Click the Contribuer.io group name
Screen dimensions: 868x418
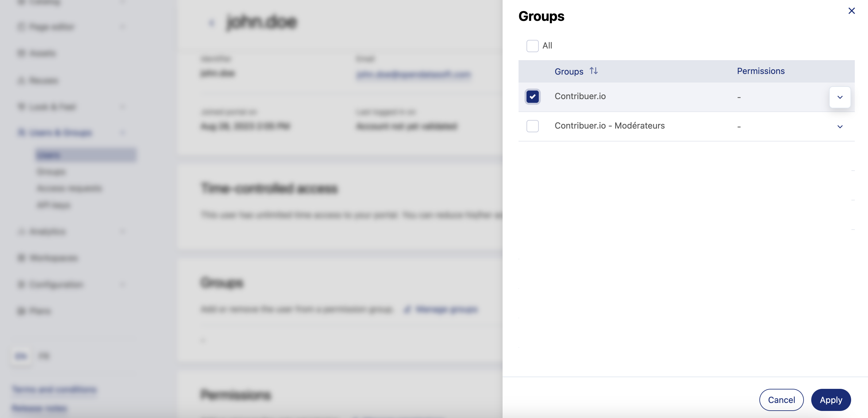[580, 96]
